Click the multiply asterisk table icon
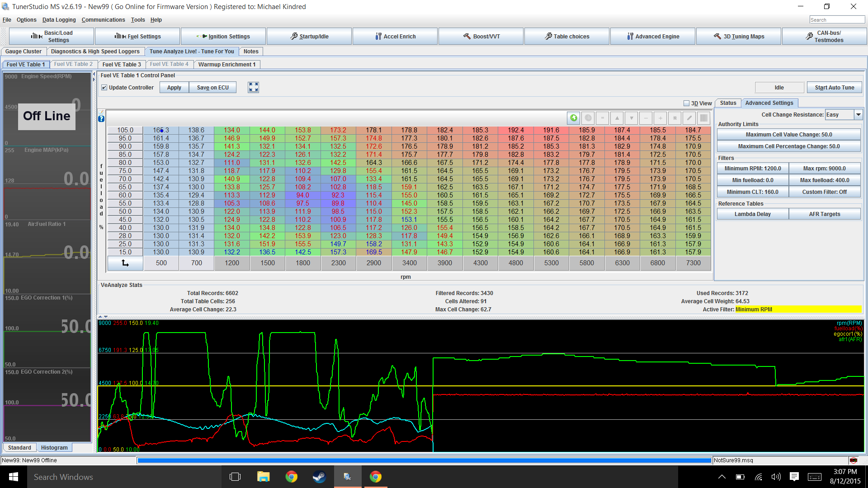Viewport: 868px width, 488px height. 675,118
